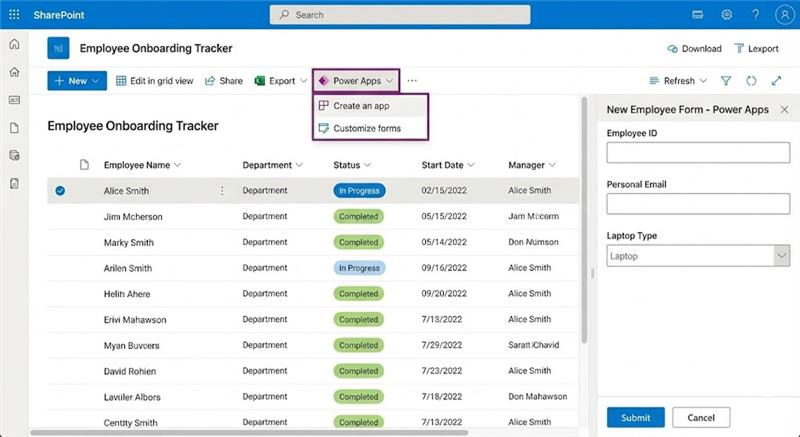Click Edit in grid view
The height and width of the screenshot is (437, 800).
click(x=155, y=81)
